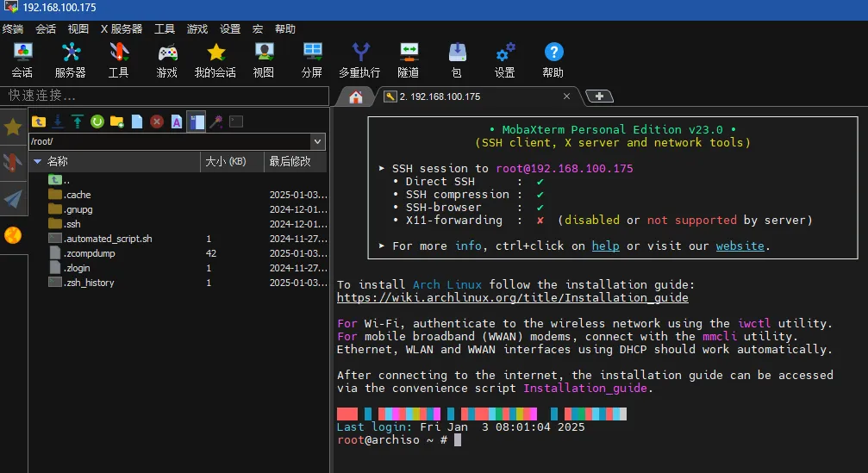This screenshot has height=473, width=868.
Task: Click the 'help' link in MobaXterm banner
Action: tap(606, 246)
